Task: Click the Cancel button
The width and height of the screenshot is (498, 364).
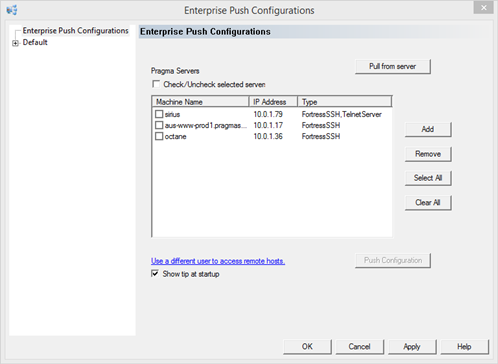Action: (x=360, y=347)
